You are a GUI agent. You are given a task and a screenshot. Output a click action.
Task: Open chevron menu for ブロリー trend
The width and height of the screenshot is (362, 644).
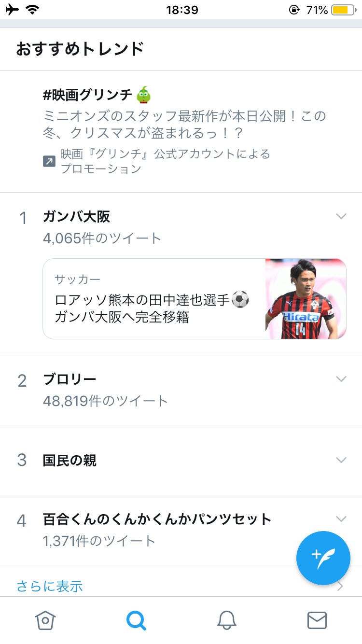tap(341, 379)
